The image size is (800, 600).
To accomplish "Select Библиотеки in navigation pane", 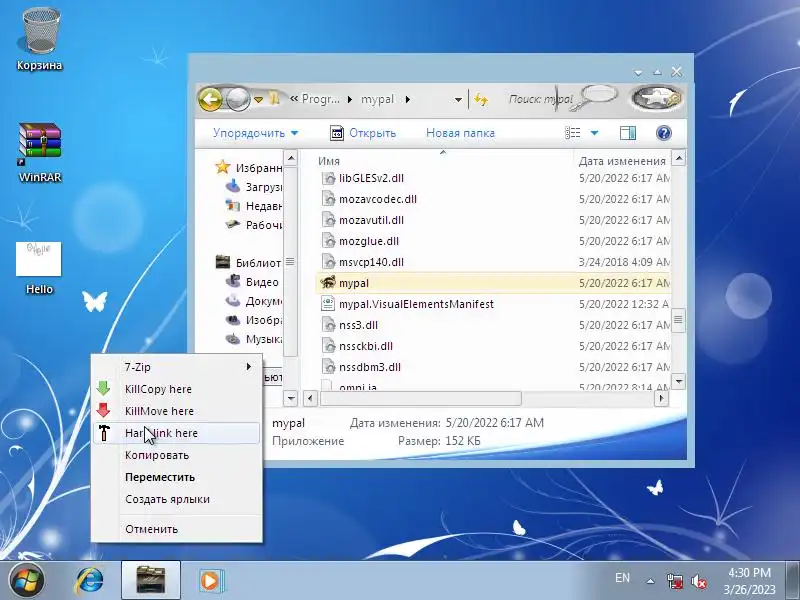I will [x=249, y=262].
